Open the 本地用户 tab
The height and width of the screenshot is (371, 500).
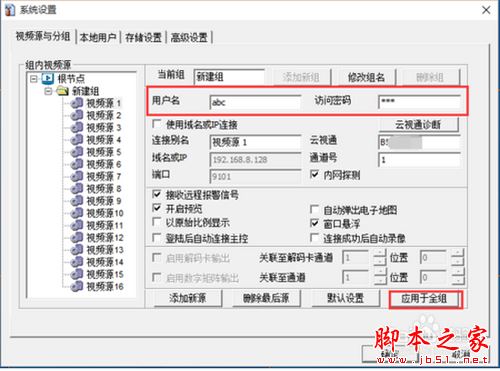(98, 37)
